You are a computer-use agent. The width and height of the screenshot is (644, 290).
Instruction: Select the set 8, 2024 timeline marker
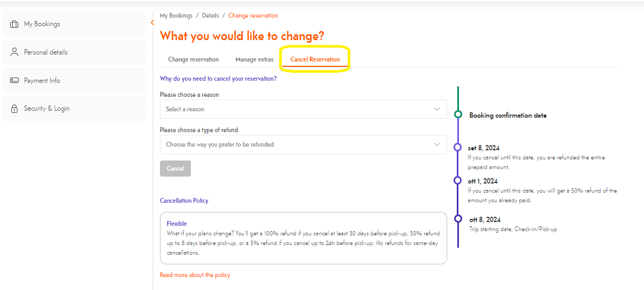(457, 147)
